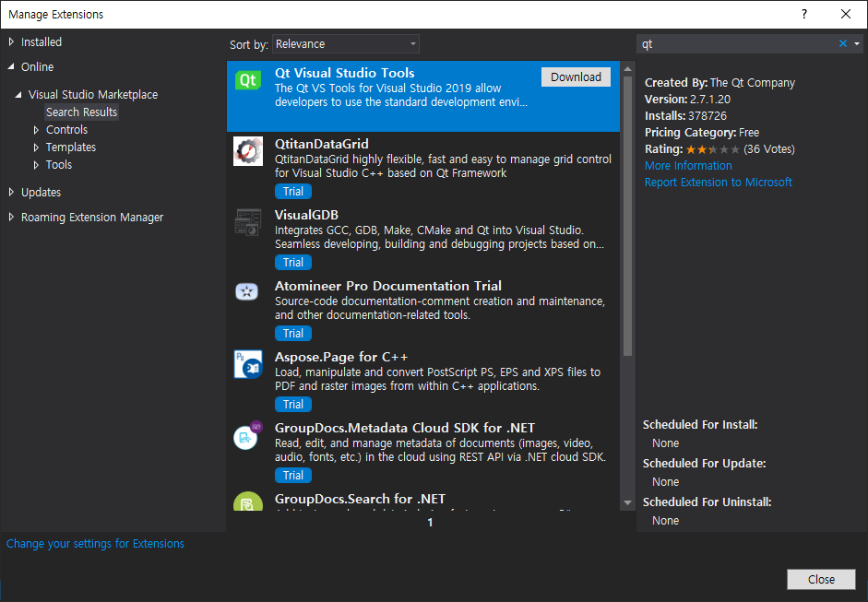Expand the Templates subcategory

[x=36, y=148]
